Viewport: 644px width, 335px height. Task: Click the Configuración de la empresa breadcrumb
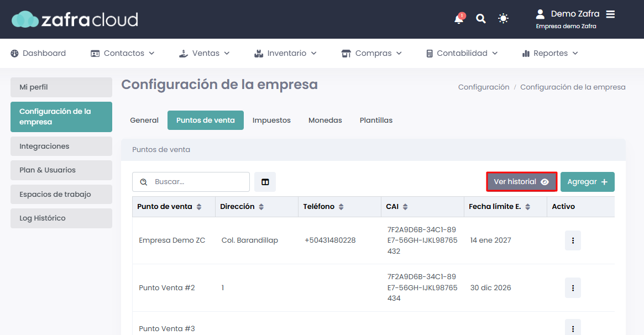pyautogui.click(x=573, y=87)
